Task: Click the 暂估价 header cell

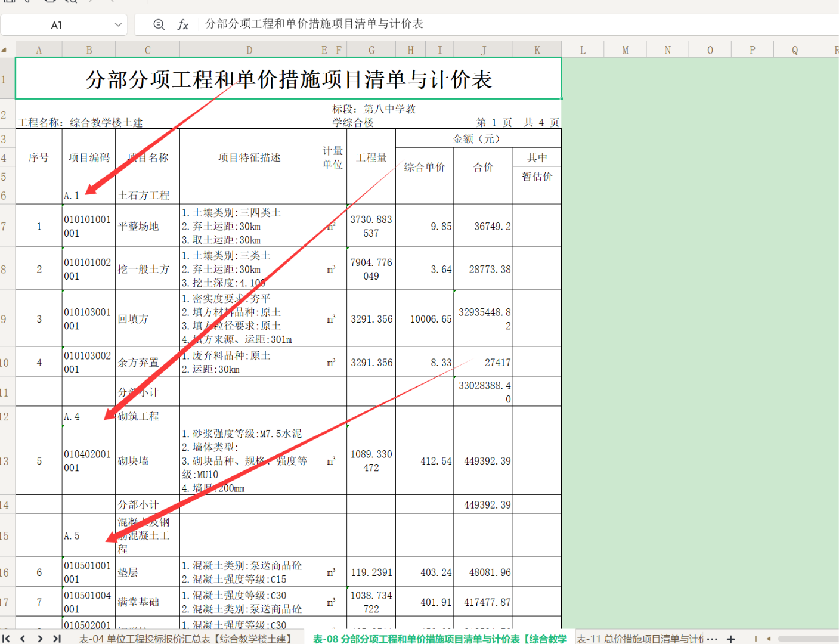Action: pyautogui.click(x=537, y=177)
